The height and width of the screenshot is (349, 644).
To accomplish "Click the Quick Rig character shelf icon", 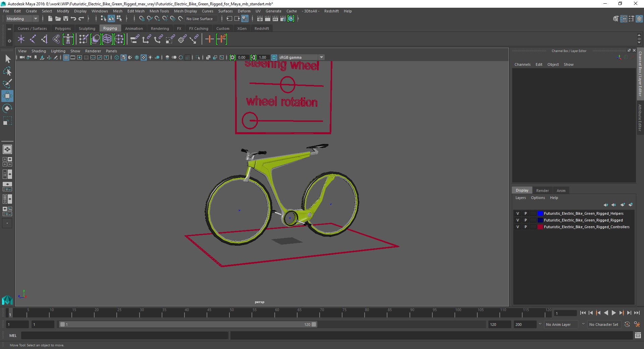I will [68, 39].
